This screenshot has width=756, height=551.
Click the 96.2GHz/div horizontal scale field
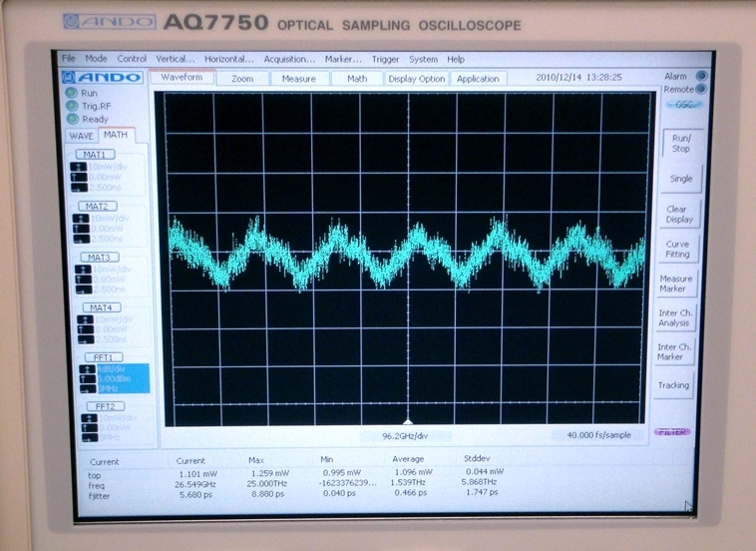point(405,436)
